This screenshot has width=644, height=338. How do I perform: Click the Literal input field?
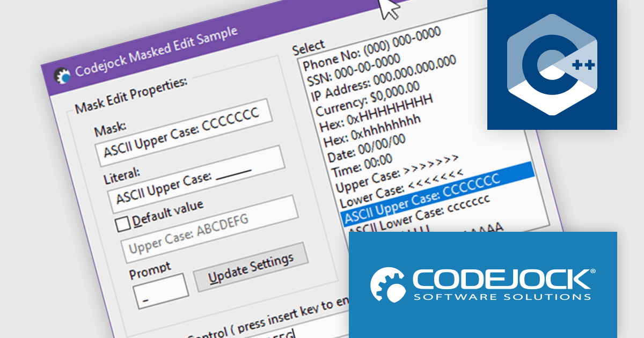click(x=196, y=180)
